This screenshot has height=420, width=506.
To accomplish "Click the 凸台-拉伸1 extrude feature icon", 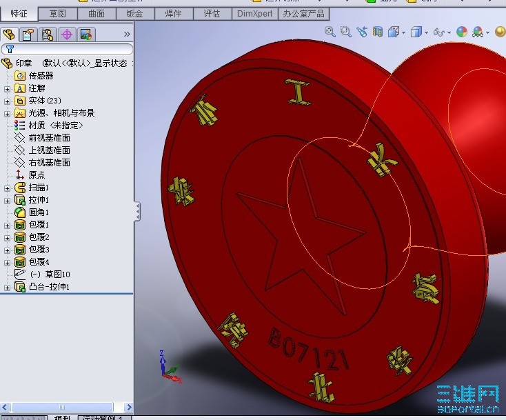I will click(20, 287).
